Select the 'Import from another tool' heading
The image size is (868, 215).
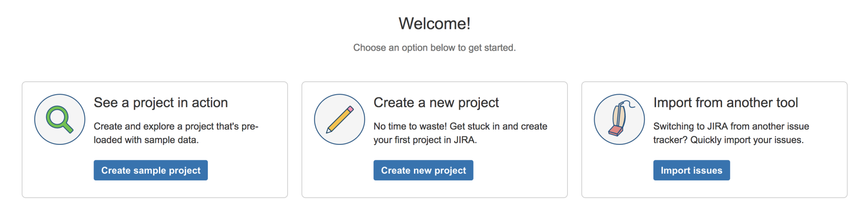tap(726, 103)
